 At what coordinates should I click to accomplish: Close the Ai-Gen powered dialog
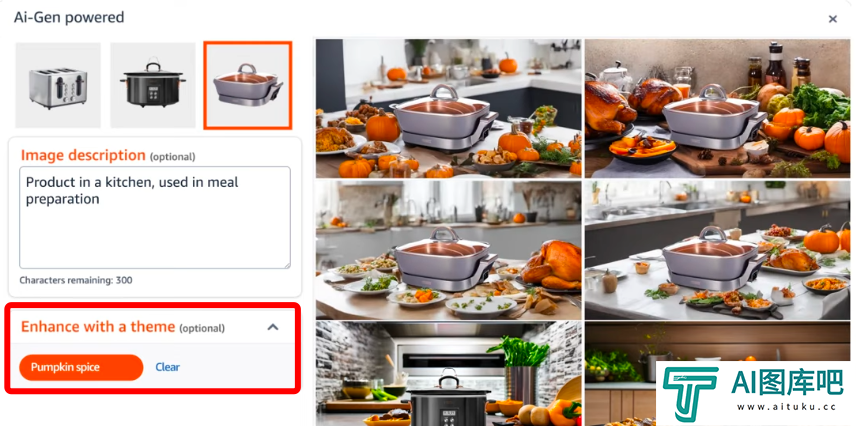coord(833,19)
